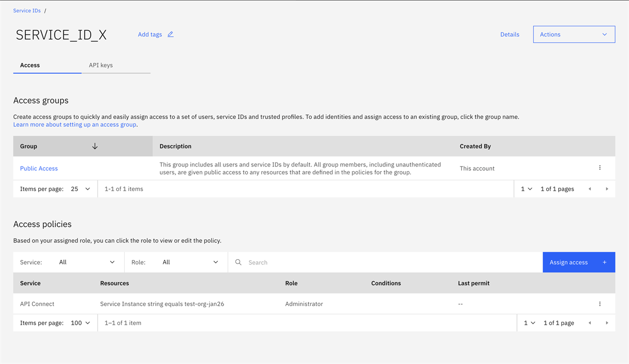Viewport: 629px width, 364px height.
Task: Click the Service column header
Action: coord(30,283)
